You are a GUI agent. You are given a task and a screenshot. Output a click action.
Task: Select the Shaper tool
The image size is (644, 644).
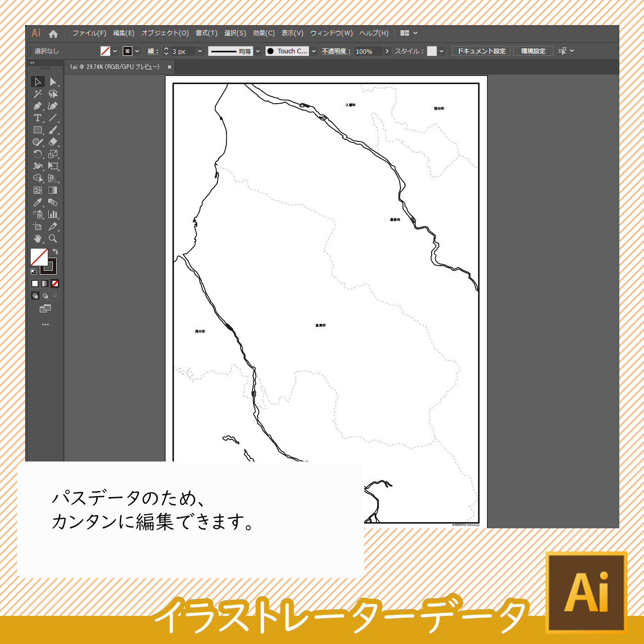(38, 142)
